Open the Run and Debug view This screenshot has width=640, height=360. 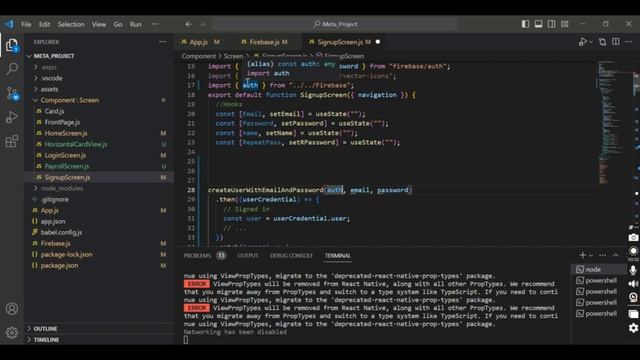coord(12,117)
